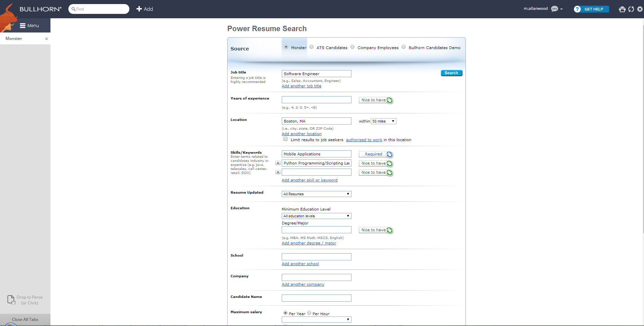644x326 pixels.
Task: Select the ATS Candidates source radio button
Action: pyautogui.click(x=312, y=47)
